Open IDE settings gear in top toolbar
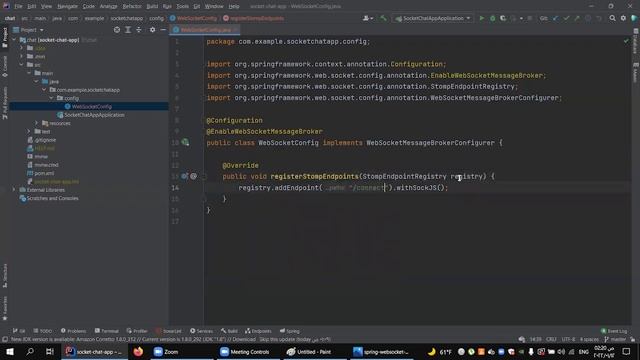Viewport: 640px width, 360px height. [623, 18]
